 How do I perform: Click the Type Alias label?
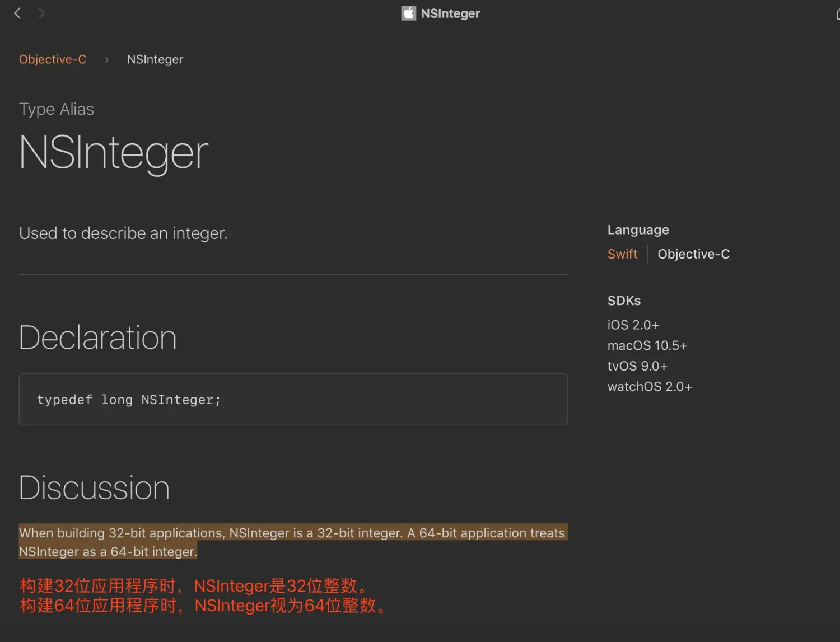click(x=57, y=109)
